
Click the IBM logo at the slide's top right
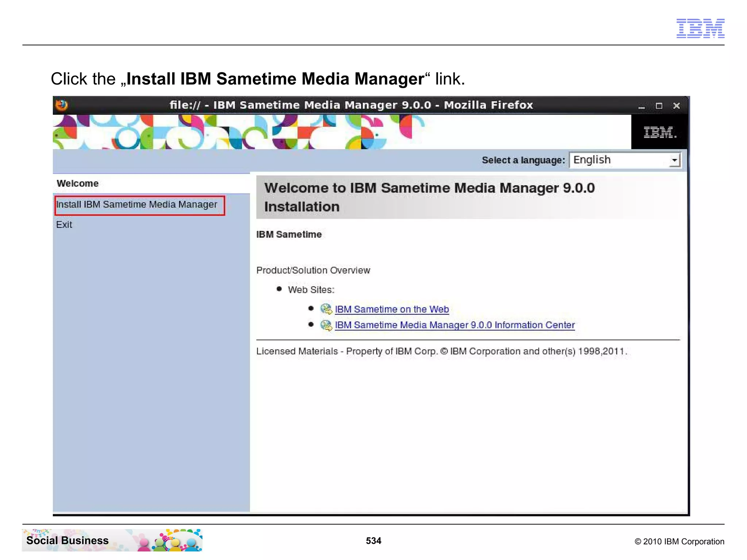[x=700, y=28]
